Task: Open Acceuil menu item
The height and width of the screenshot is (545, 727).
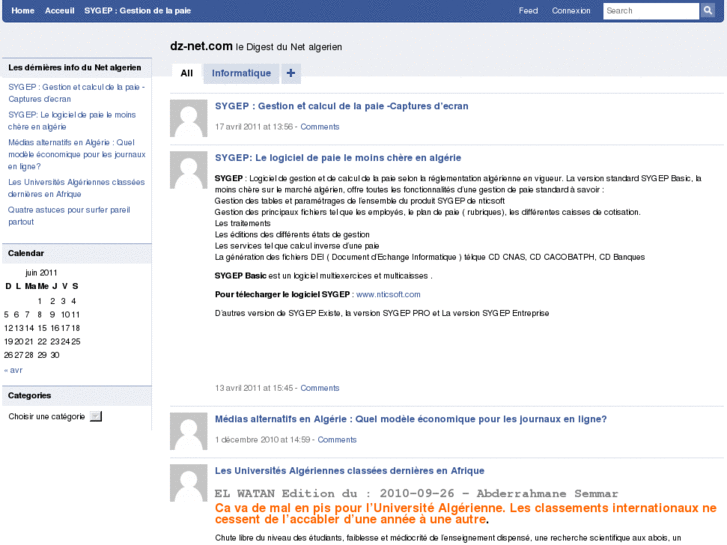Action: click(59, 11)
